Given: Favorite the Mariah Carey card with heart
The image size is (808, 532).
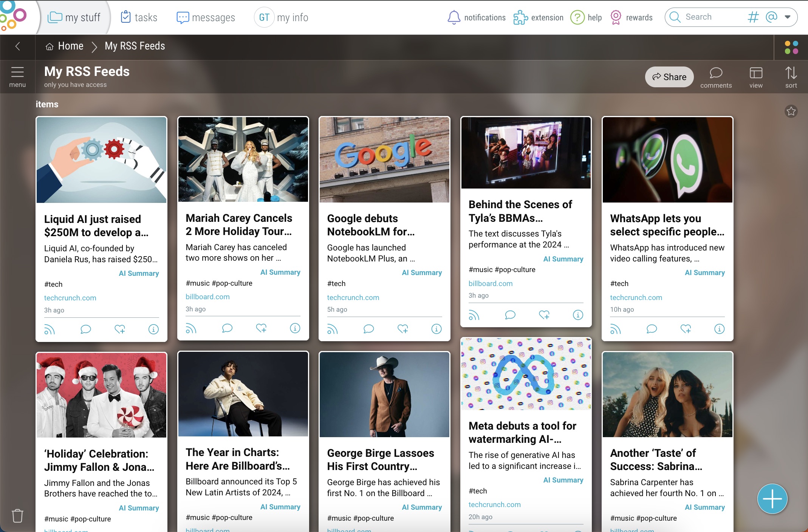Looking at the screenshot, I should (261, 328).
